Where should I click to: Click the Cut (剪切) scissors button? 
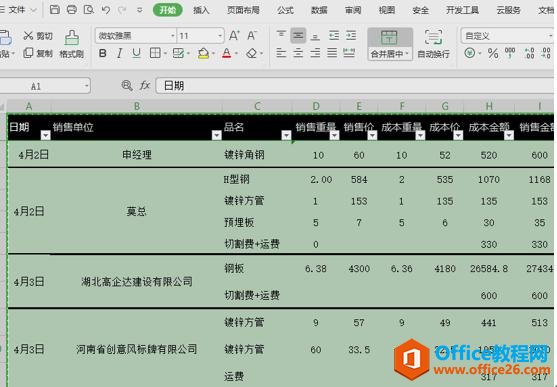38,36
